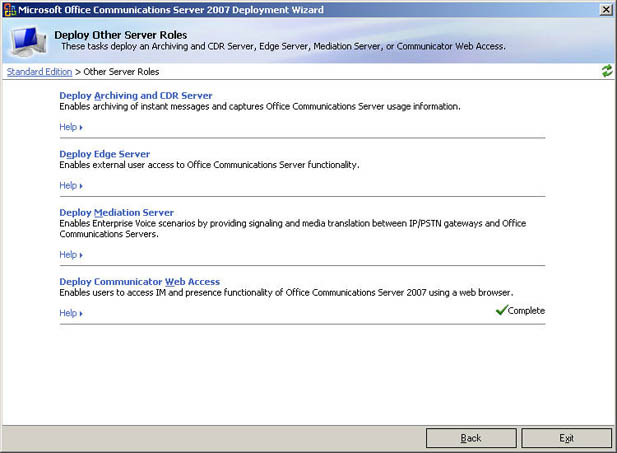617x453 pixels.
Task: Click the application icon in the title bar
Action: 9,9
